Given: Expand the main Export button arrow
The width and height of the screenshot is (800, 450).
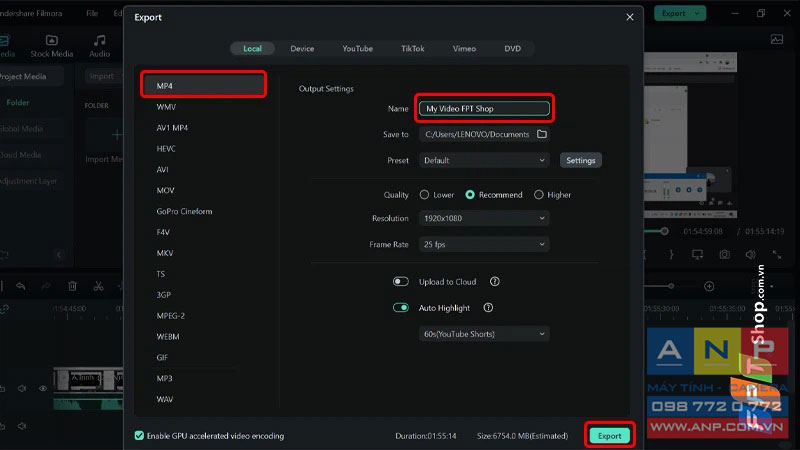Looking at the screenshot, I should point(697,13).
